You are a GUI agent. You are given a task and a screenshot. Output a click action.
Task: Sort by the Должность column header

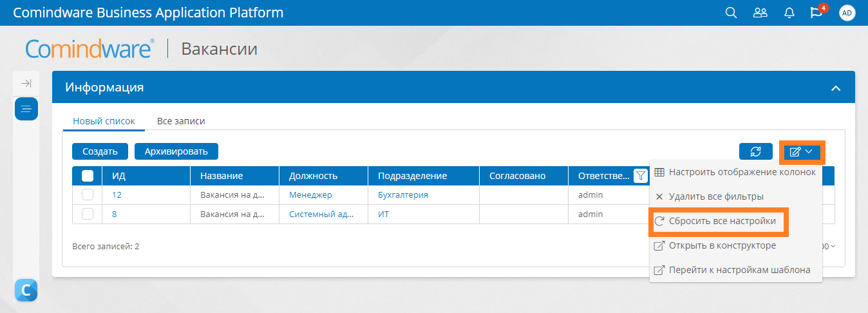coord(324,176)
